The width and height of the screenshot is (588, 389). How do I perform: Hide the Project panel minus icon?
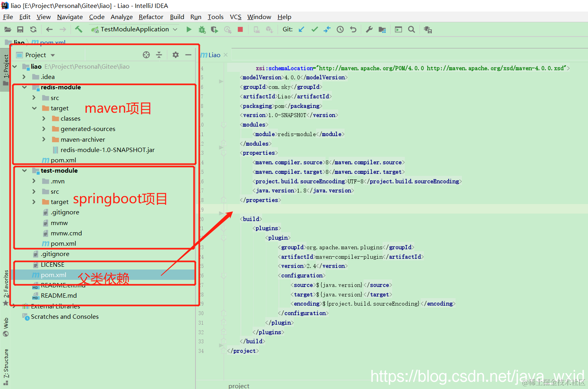coord(188,55)
